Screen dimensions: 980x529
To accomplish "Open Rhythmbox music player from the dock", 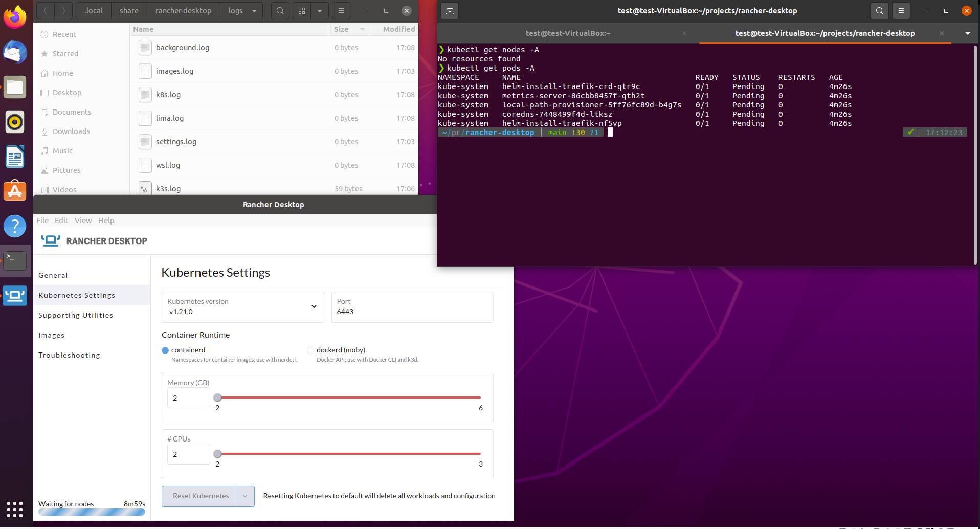I will pyautogui.click(x=15, y=122).
